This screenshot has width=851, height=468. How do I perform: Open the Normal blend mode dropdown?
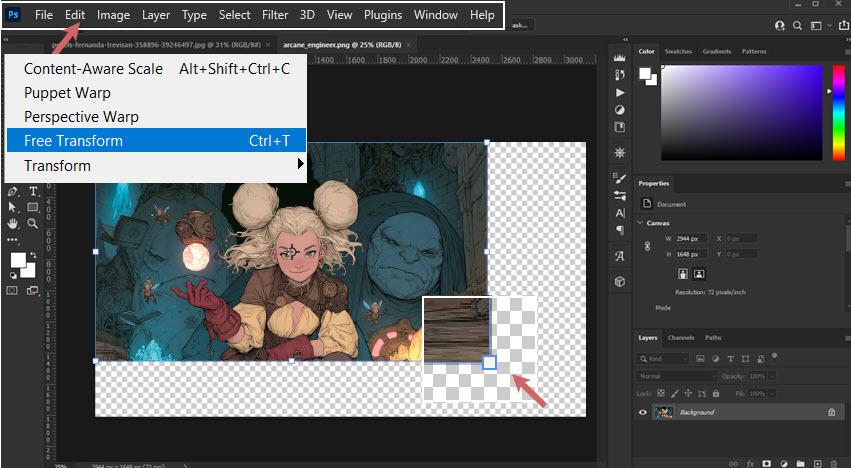677,376
